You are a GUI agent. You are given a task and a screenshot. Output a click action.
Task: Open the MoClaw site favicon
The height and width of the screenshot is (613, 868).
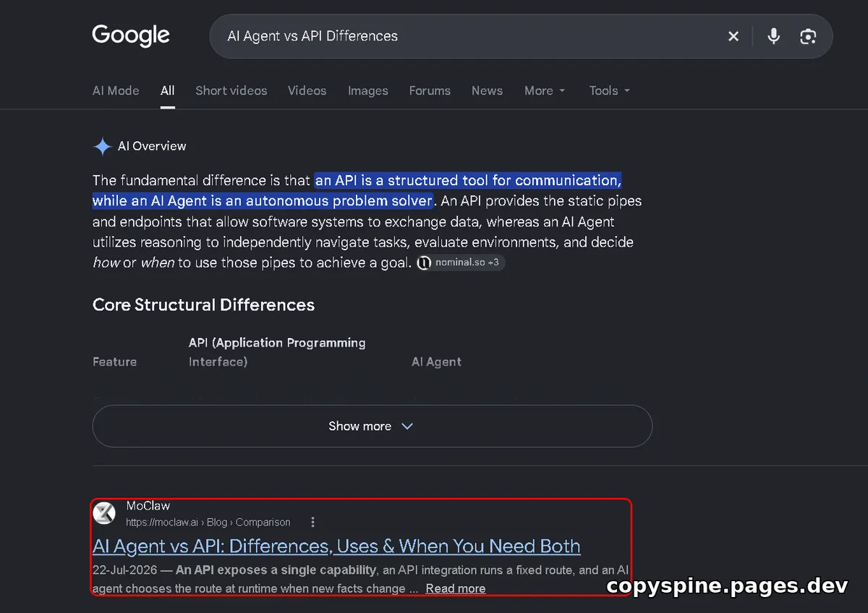[x=104, y=513]
